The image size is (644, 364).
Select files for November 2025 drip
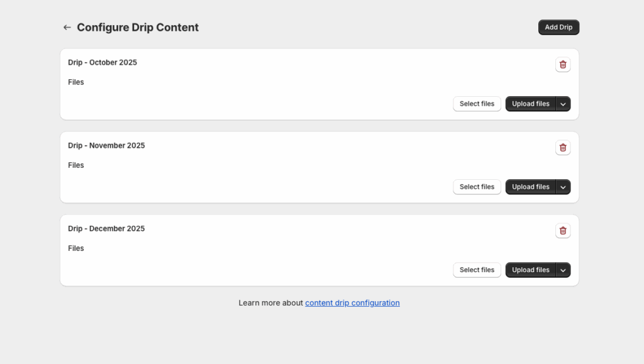[x=477, y=187]
